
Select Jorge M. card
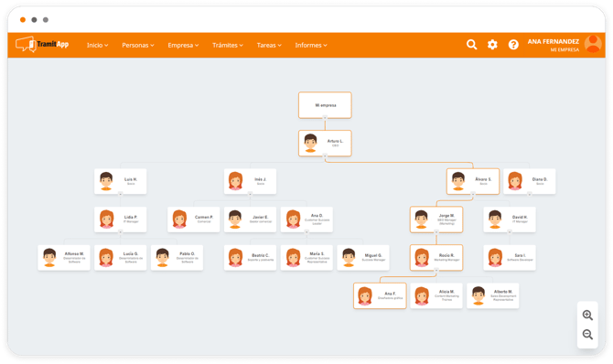(x=436, y=219)
